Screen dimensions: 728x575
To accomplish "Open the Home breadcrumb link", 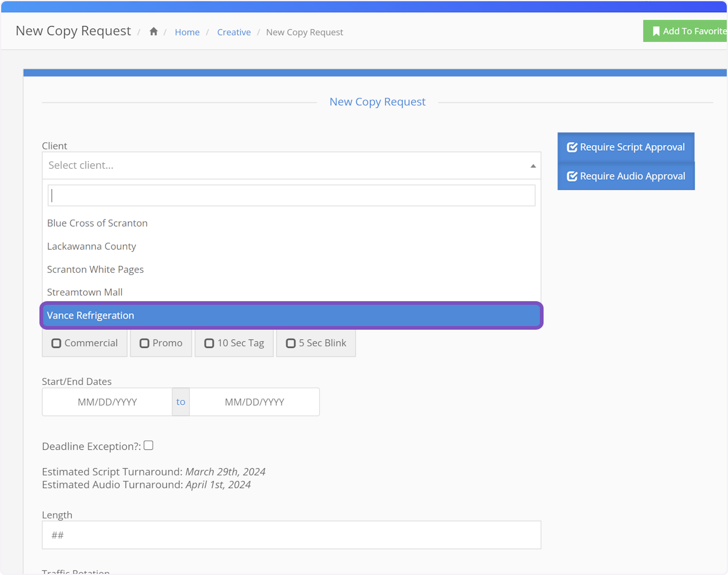I will (x=187, y=32).
